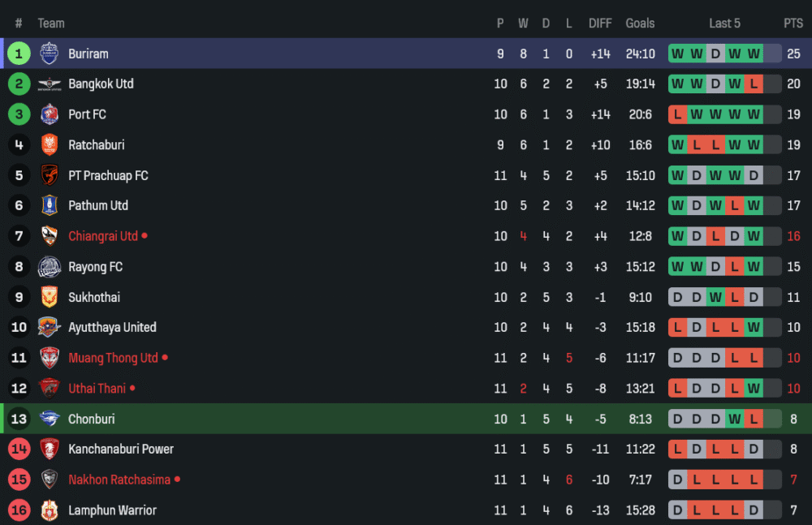The width and height of the screenshot is (812, 525).
Task: Click the Lamphun Warrior club badge
Action: click(50, 510)
